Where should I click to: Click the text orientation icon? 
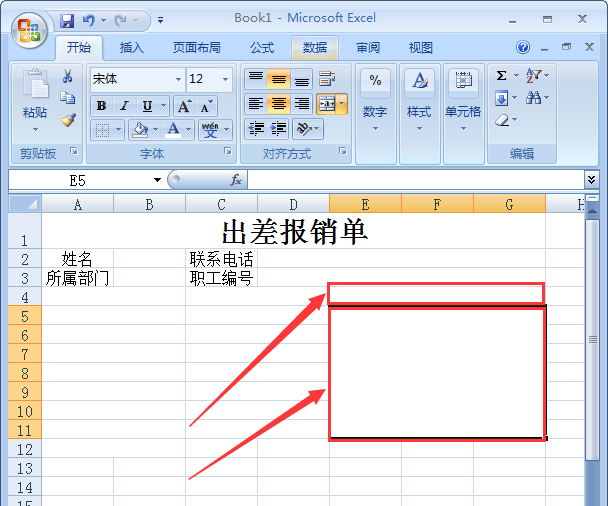pos(304,128)
